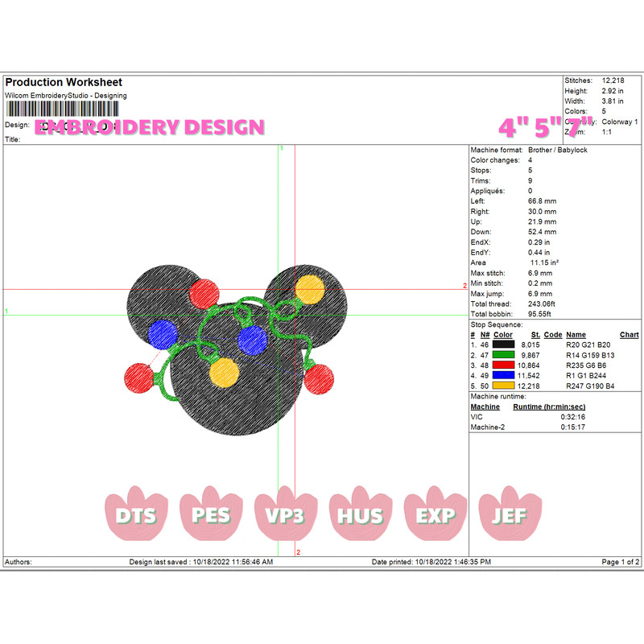Click the barcode under Wilcom EmbroideryStudio
This screenshot has width=644, height=644.
(63, 109)
